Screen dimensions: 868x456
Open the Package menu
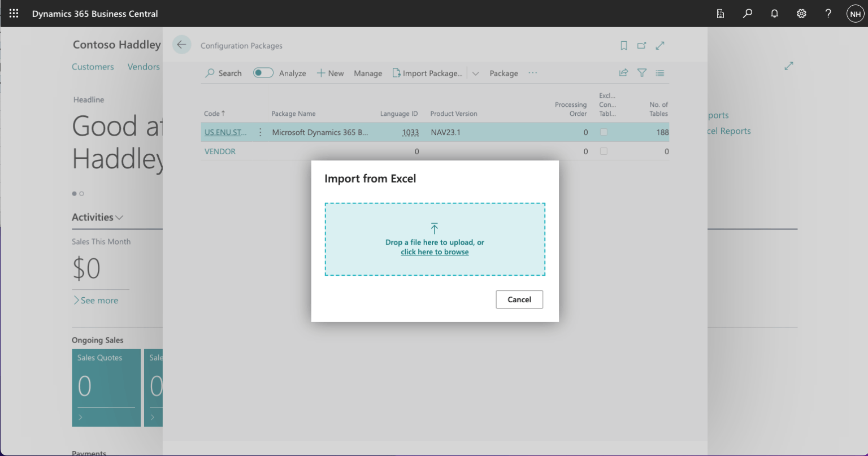(504, 73)
